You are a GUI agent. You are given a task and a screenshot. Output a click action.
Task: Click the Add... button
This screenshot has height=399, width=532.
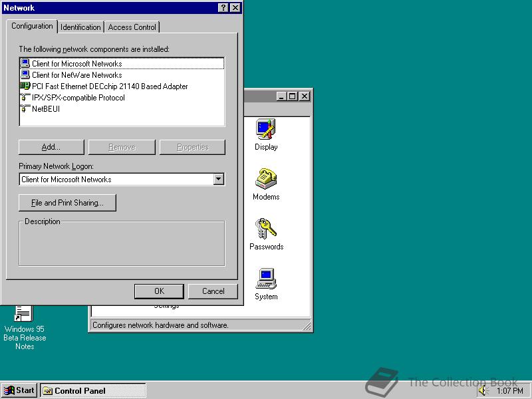51,147
